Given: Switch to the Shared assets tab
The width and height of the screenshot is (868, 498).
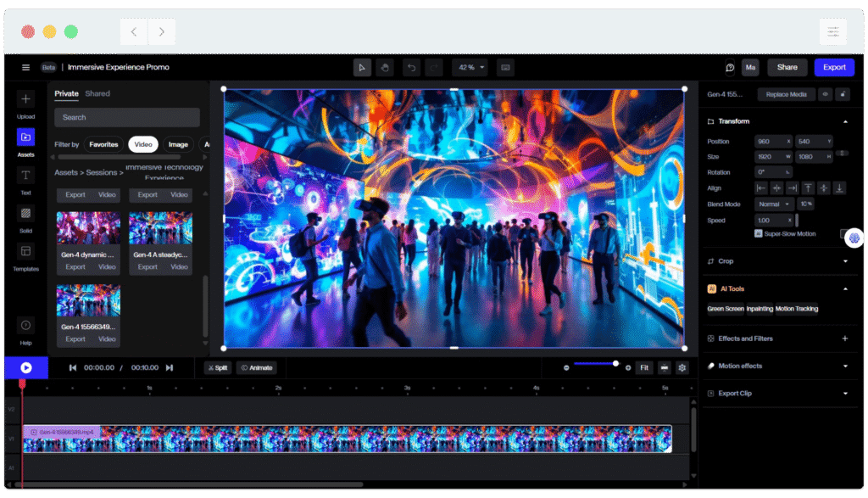Looking at the screenshot, I should (97, 93).
